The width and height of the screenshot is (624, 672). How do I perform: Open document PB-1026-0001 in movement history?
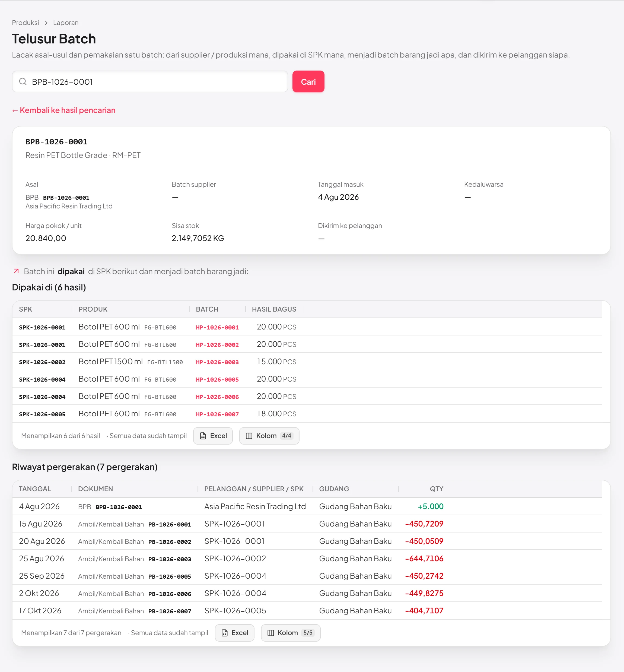coord(170,524)
